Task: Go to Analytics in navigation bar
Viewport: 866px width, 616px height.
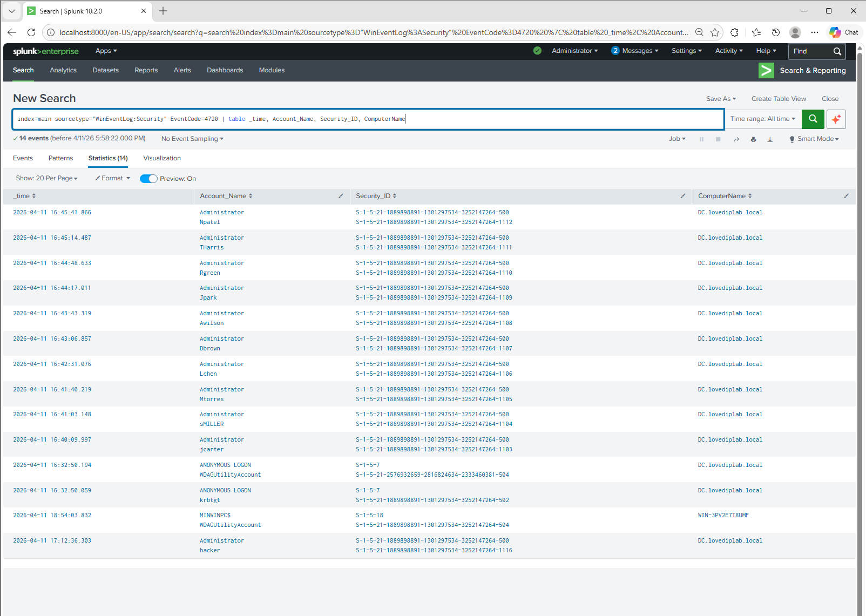Action: [x=63, y=70]
